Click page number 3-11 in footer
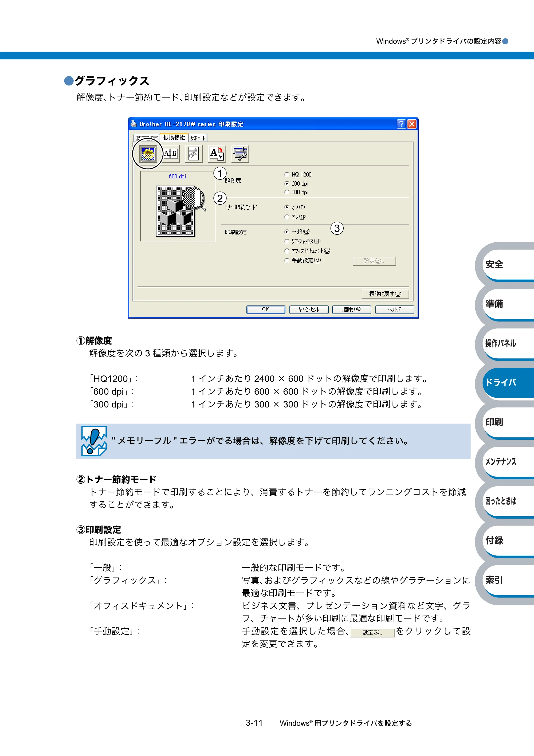 (x=254, y=723)
